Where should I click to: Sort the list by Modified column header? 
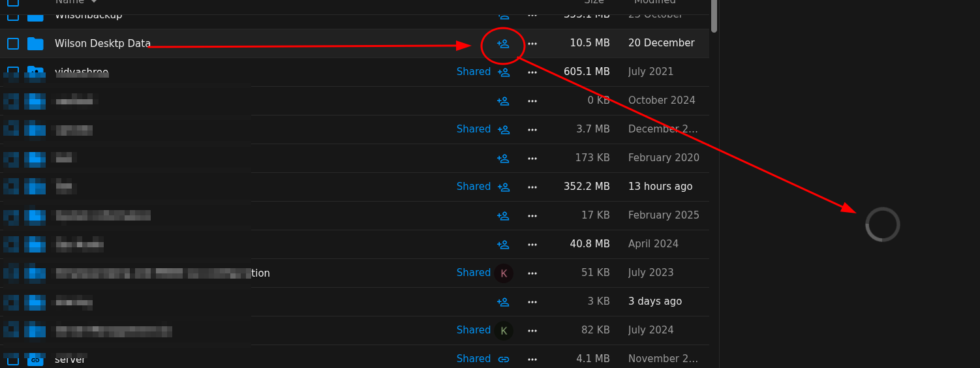654,2
